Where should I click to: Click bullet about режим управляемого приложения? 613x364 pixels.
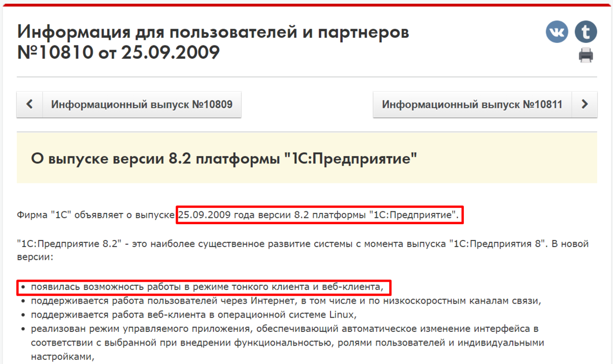(288, 342)
